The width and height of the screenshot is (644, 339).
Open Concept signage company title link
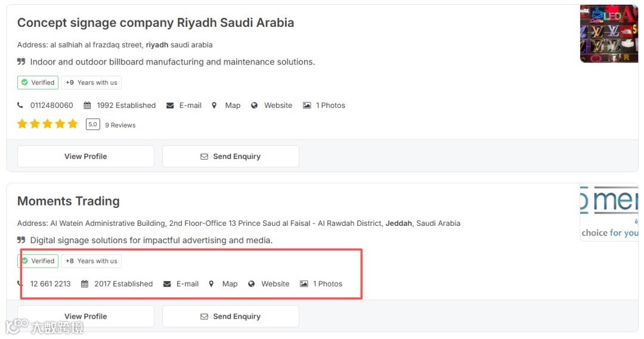tap(156, 23)
